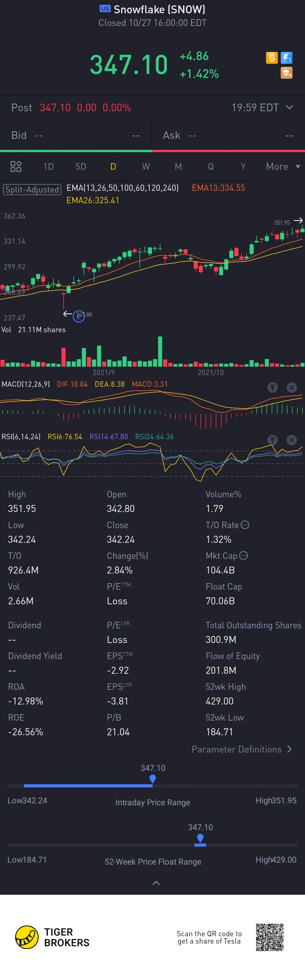Pin the MACD indicator to top

point(272,387)
